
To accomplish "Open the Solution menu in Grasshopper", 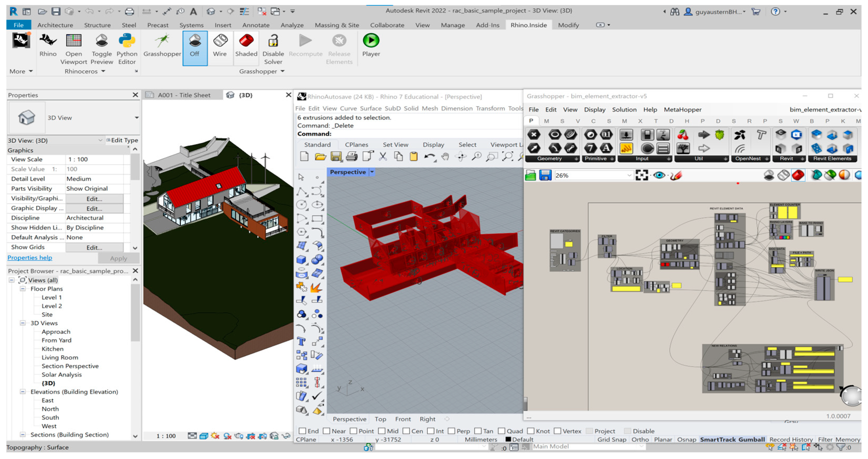I will (624, 109).
